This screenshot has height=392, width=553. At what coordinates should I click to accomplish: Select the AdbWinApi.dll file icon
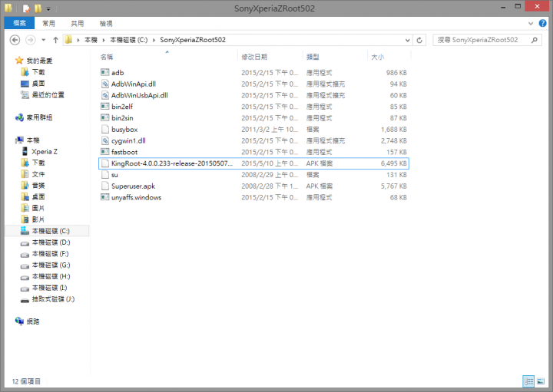[105, 84]
